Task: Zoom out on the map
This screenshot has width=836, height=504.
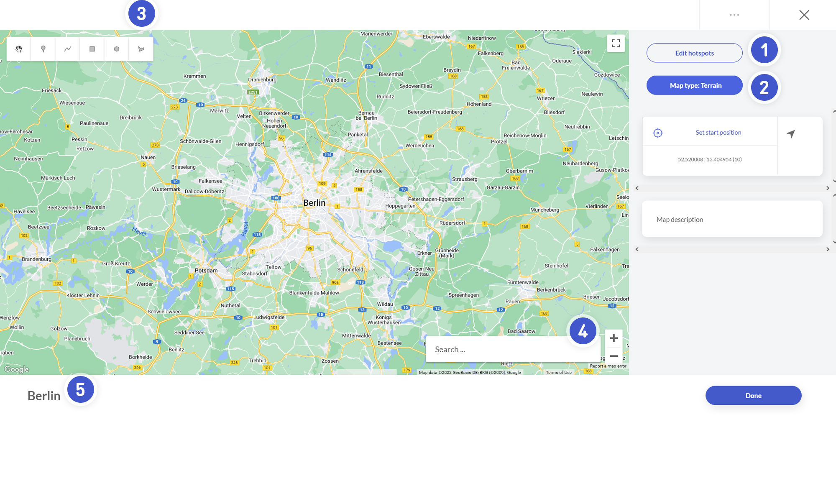Action: pyautogui.click(x=614, y=356)
